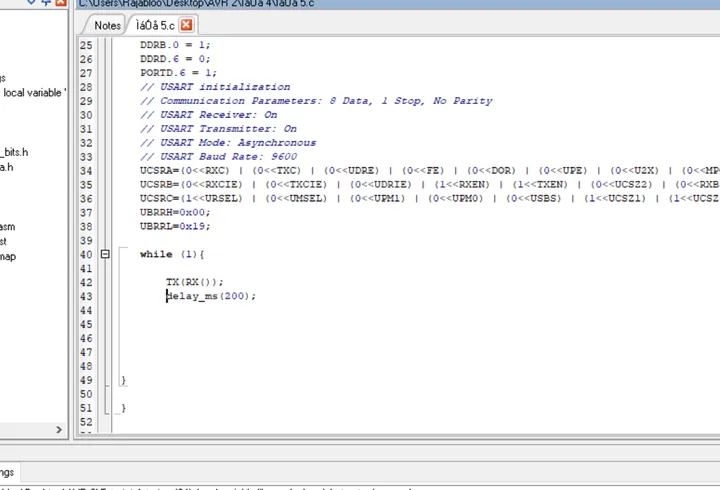
Task: Close the left navigator panel
Action: click(x=61, y=2)
